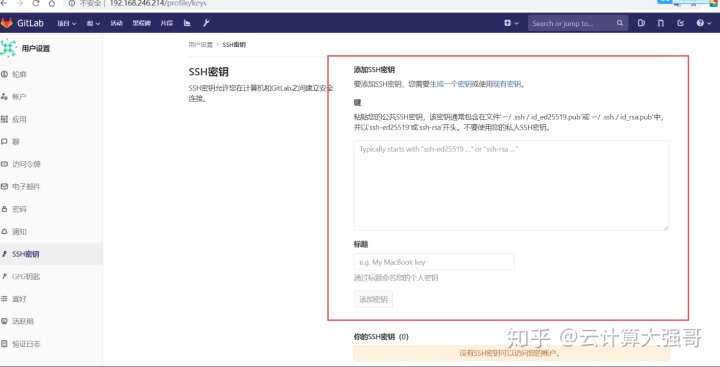The height and width of the screenshot is (367, 720).
Task: Click the browser address bar URL
Action: tap(158, 3)
